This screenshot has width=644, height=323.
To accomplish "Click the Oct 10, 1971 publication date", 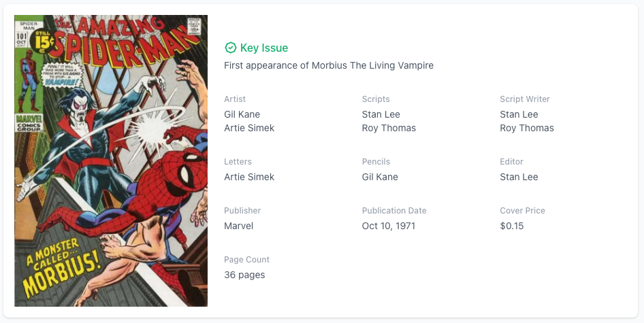I will click(x=389, y=226).
